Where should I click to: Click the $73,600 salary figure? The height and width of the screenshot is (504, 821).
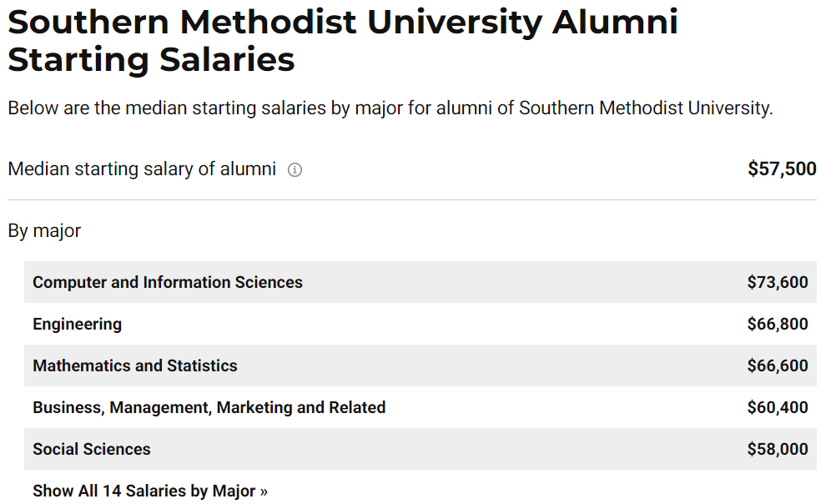coord(778,282)
